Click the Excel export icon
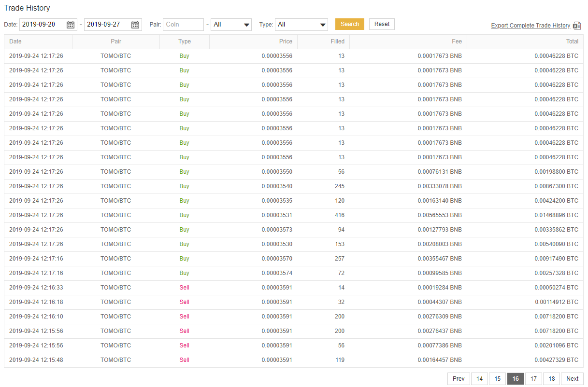Screen dimensions: 588x387 pyautogui.click(x=577, y=26)
